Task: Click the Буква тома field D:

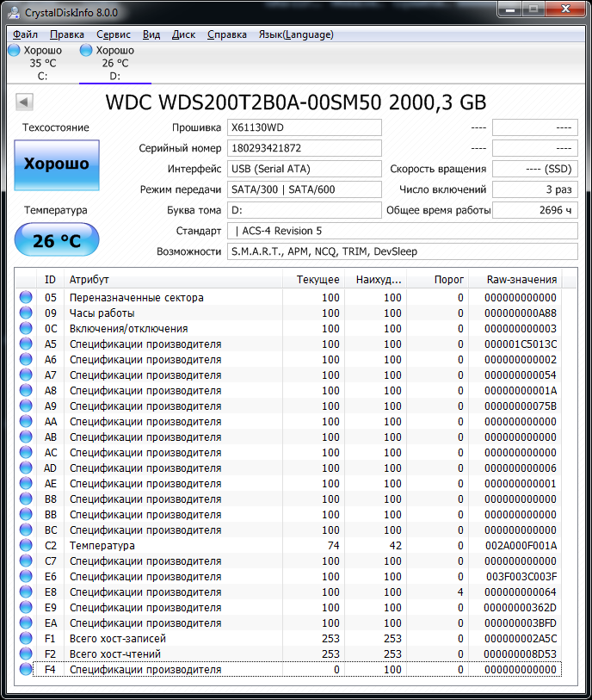Action: click(x=305, y=210)
